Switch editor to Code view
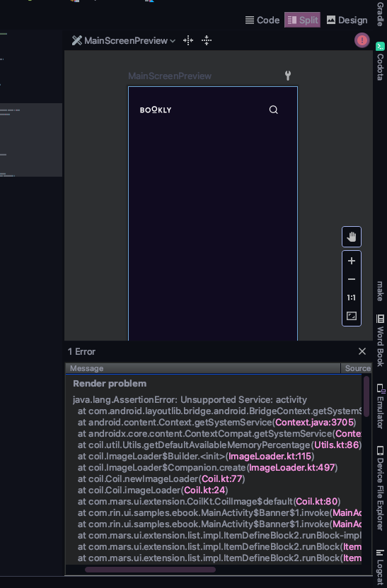Screen dimensions: 387x588 pyautogui.click(x=262, y=20)
